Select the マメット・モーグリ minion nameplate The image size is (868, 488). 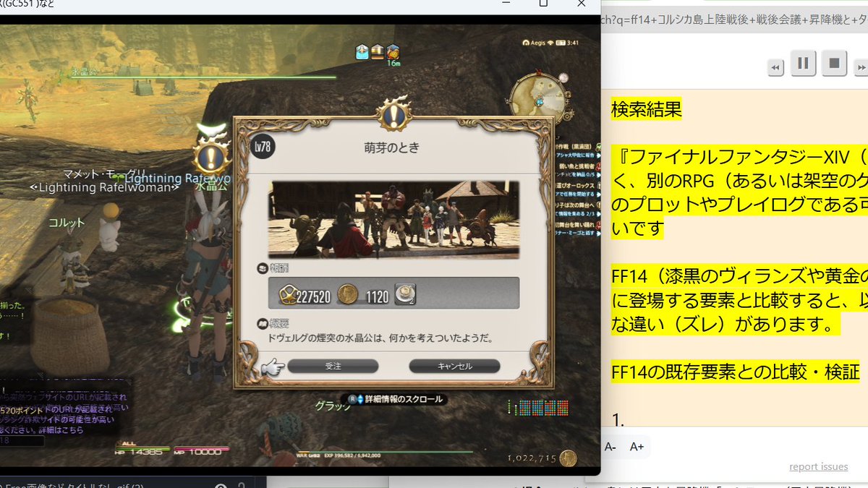pos(103,174)
